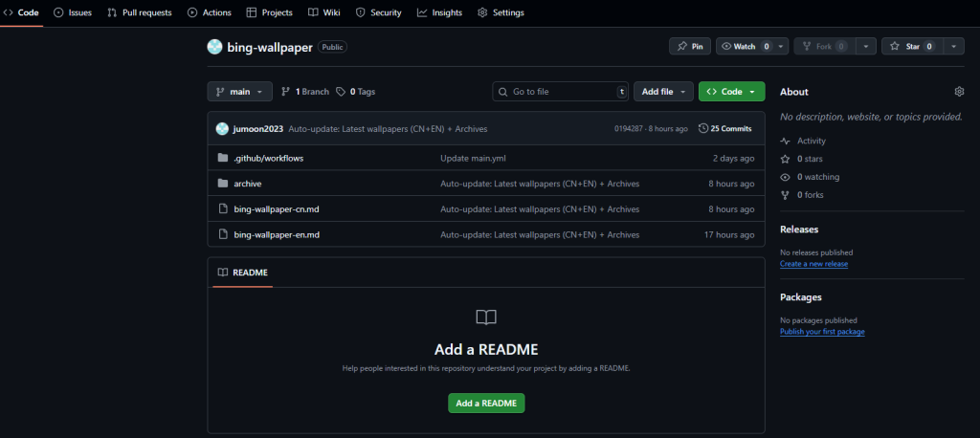980x438 pixels.
Task: Click Create a new release link
Action: (813, 264)
